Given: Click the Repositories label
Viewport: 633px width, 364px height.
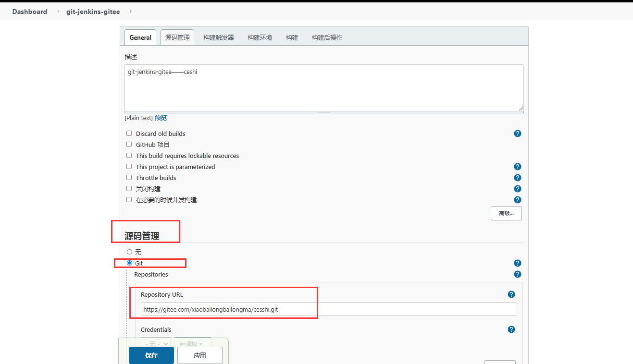Looking at the screenshot, I should pos(151,274).
